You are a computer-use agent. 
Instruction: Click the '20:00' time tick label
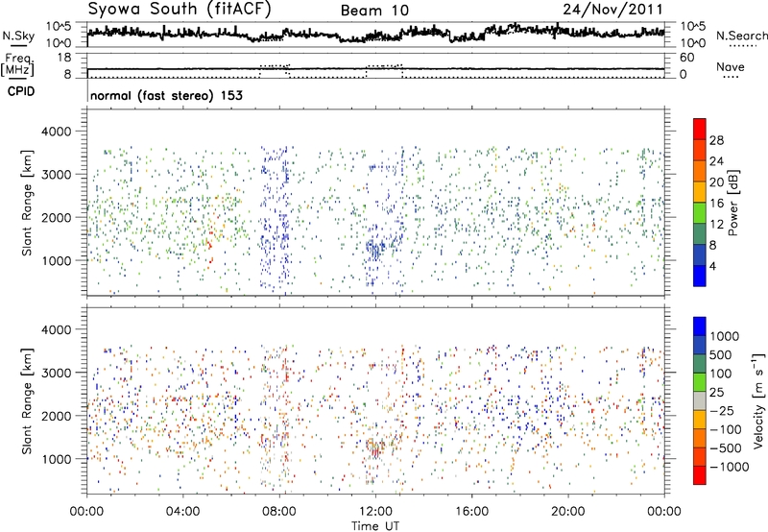[568, 512]
